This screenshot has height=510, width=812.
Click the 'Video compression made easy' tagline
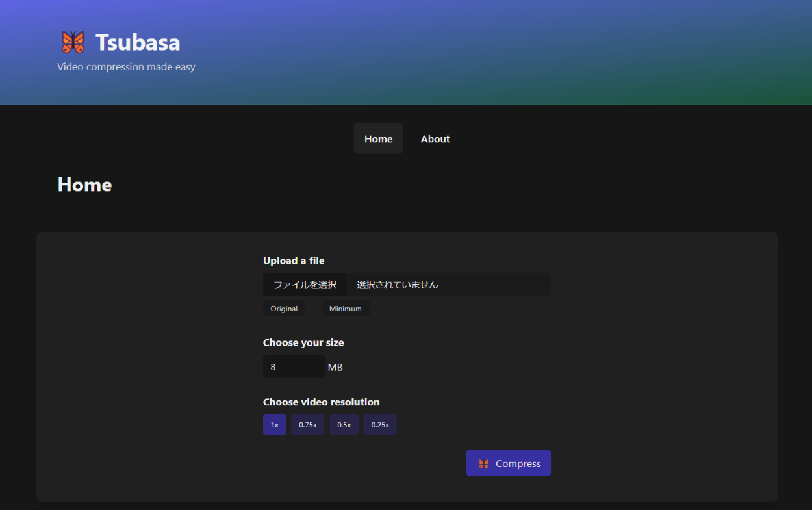[126, 66]
